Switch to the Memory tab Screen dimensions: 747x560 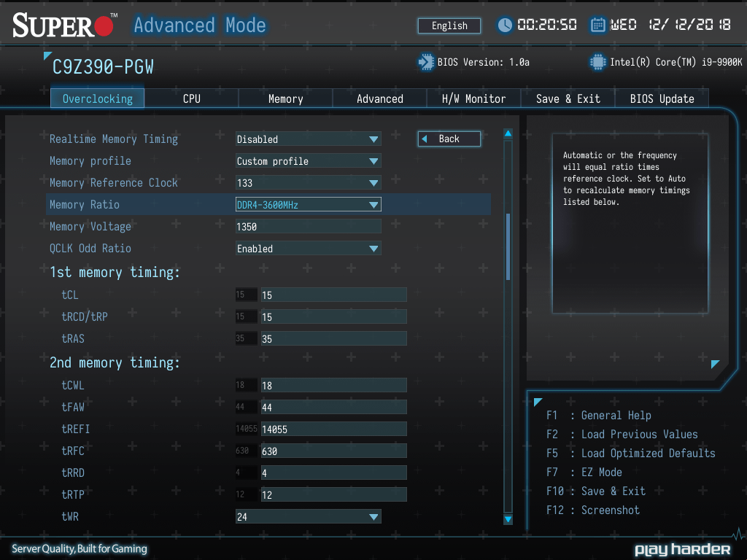tap(285, 98)
